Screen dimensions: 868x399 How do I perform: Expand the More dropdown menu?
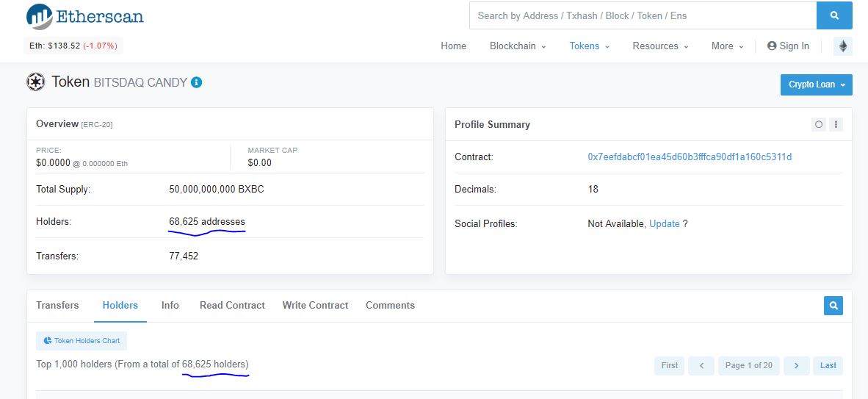[728, 46]
